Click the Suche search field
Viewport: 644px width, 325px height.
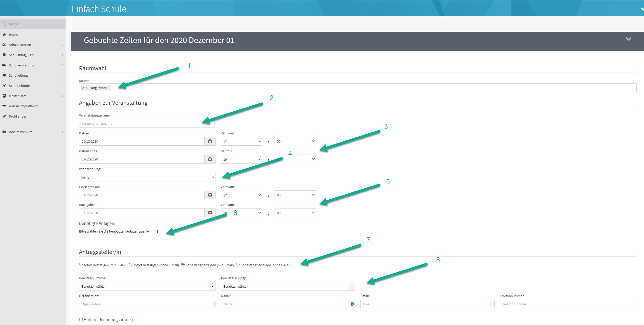point(33,24)
